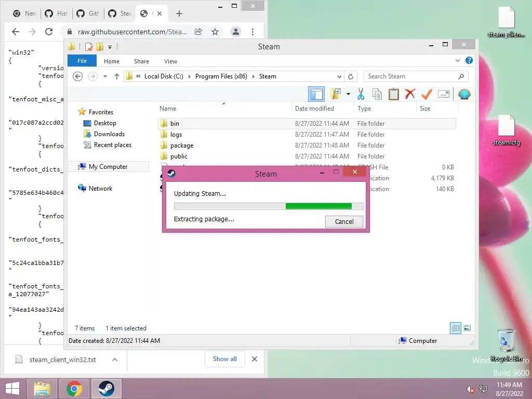Expand breadcrumb arrow after Program Files (x86)
532x399 pixels.
(x=254, y=76)
